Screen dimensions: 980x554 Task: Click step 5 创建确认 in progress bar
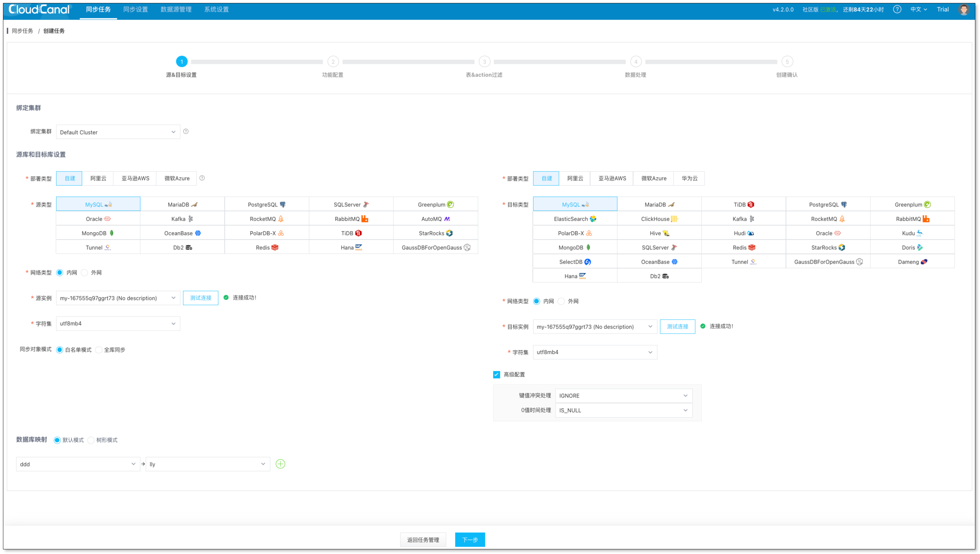point(787,61)
